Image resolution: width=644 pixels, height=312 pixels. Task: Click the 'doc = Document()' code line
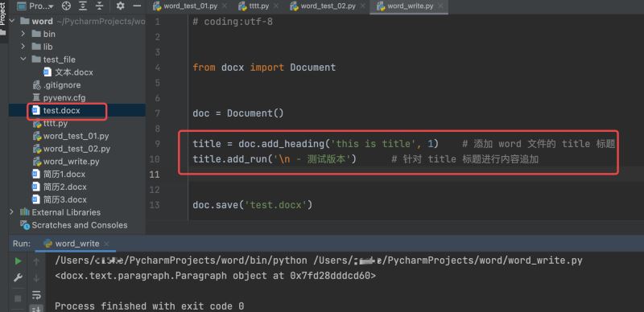238,113
